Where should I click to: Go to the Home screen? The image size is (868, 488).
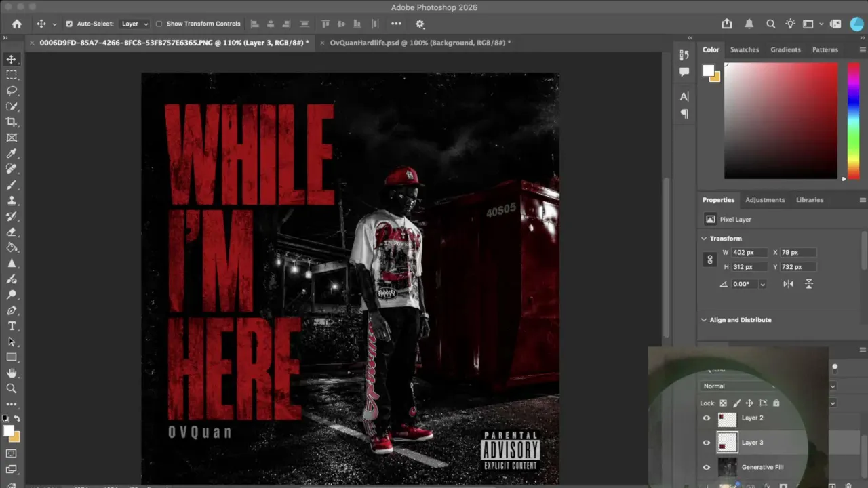(17, 24)
